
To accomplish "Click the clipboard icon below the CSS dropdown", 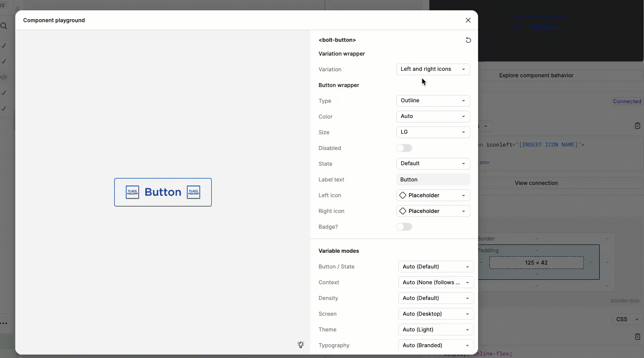I will (x=638, y=336).
